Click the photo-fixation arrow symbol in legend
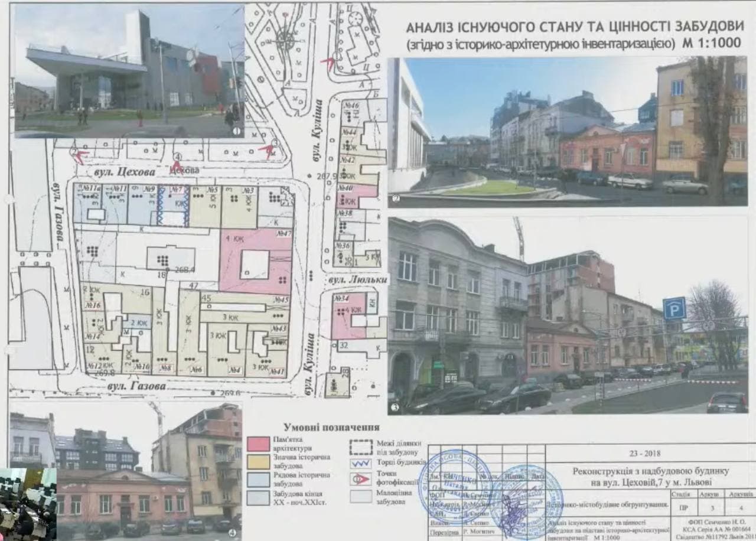756x541 pixels. (x=361, y=480)
